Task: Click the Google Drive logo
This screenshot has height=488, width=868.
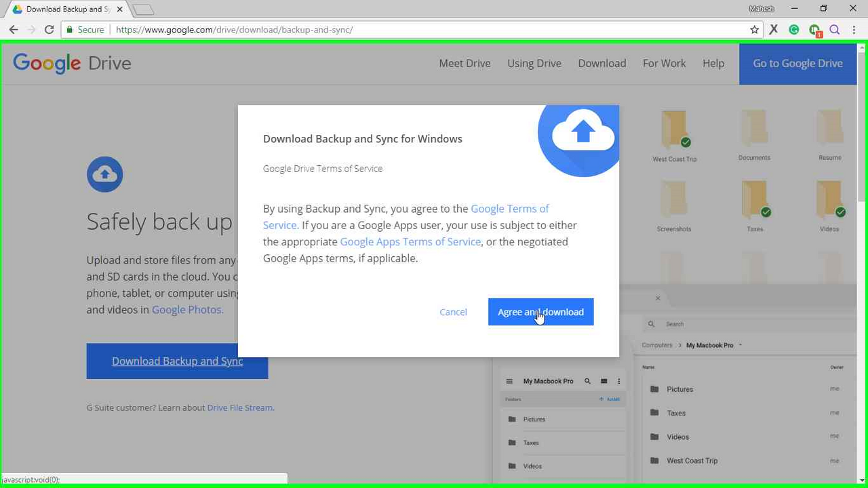Action: tap(72, 63)
